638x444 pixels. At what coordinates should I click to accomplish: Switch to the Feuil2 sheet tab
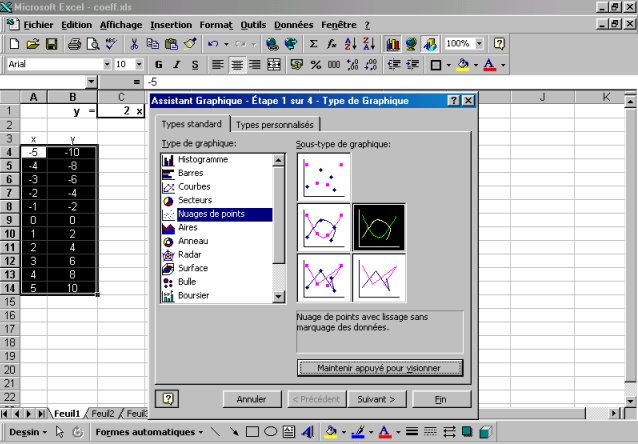pyautogui.click(x=103, y=413)
